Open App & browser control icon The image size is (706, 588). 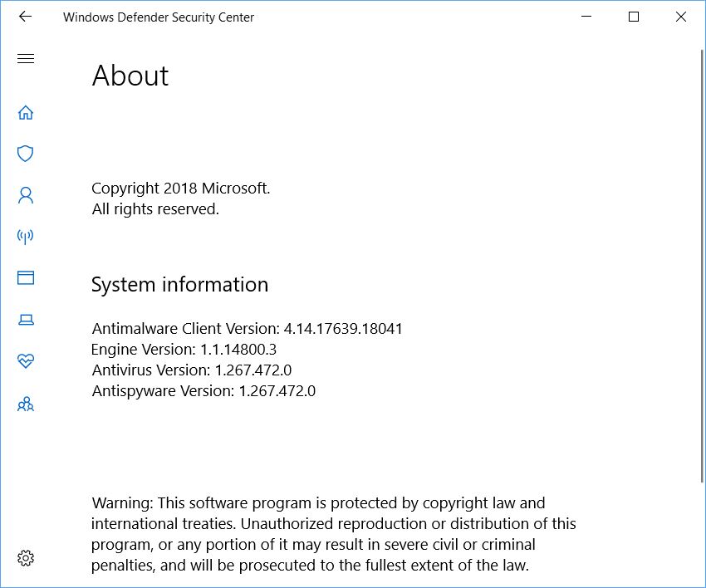click(x=26, y=277)
